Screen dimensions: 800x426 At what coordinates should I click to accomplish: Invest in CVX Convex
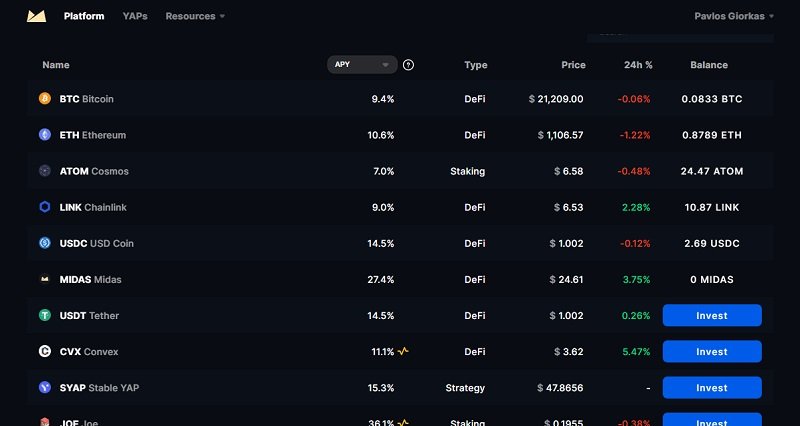pos(712,352)
